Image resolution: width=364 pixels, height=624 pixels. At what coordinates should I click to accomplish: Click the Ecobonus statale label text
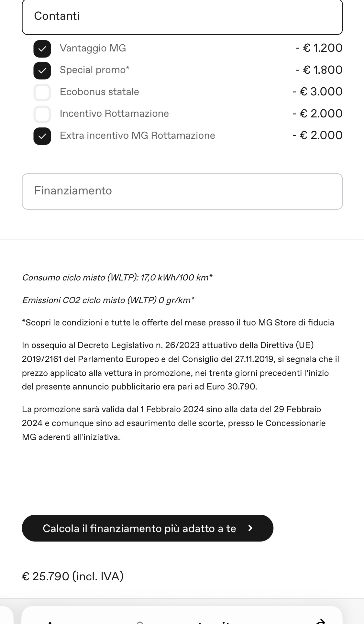pyautogui.click(x=99, y=92)
